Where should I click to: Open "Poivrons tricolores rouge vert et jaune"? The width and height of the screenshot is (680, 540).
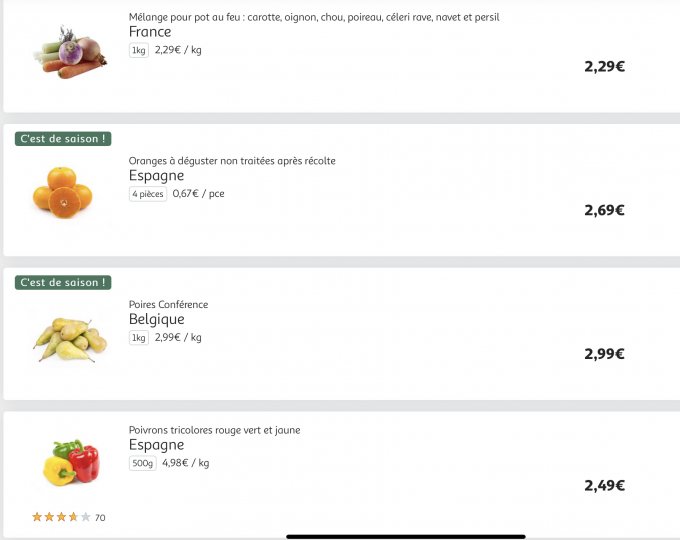click(214, 430)
